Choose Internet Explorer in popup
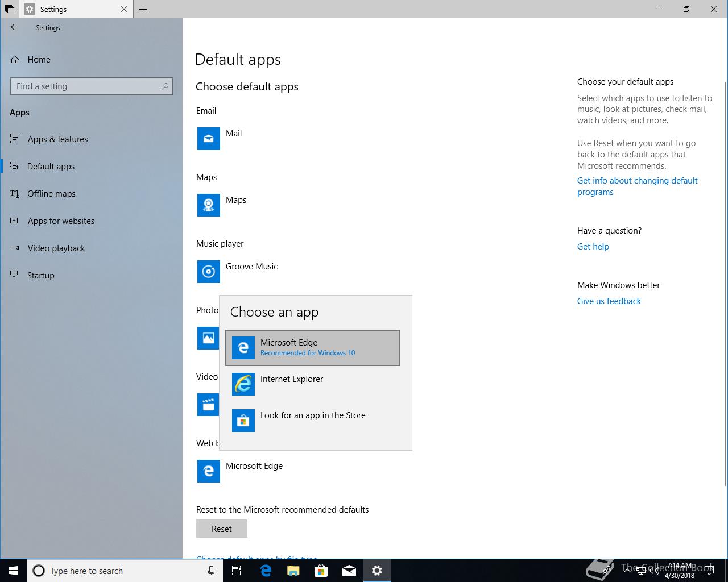The image size is (728, 582). coord(313,384)
